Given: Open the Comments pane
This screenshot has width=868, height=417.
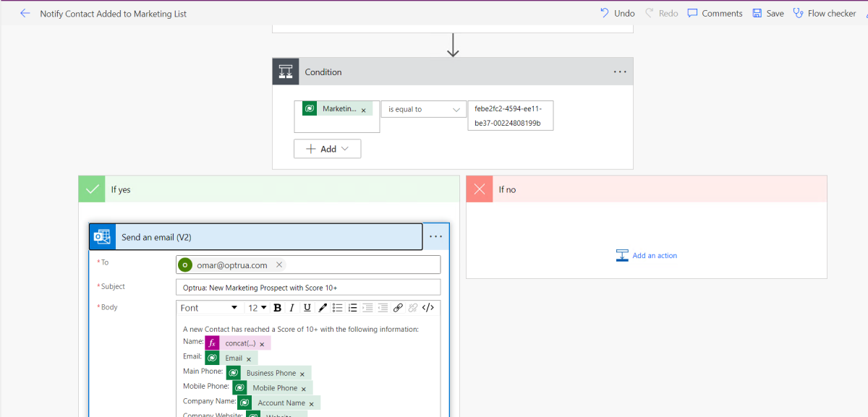Looking at the screenshot, I should [715, 13].
